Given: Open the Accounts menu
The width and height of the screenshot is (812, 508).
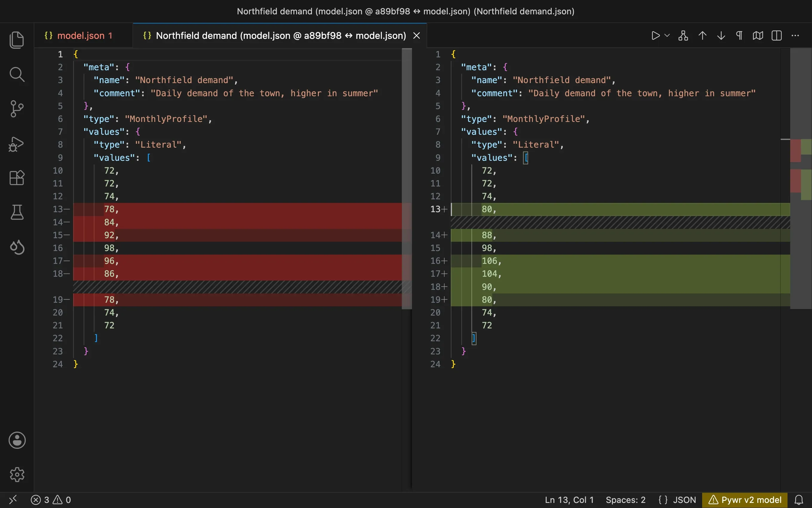Looking at the screenshot, I should [17, 440].
